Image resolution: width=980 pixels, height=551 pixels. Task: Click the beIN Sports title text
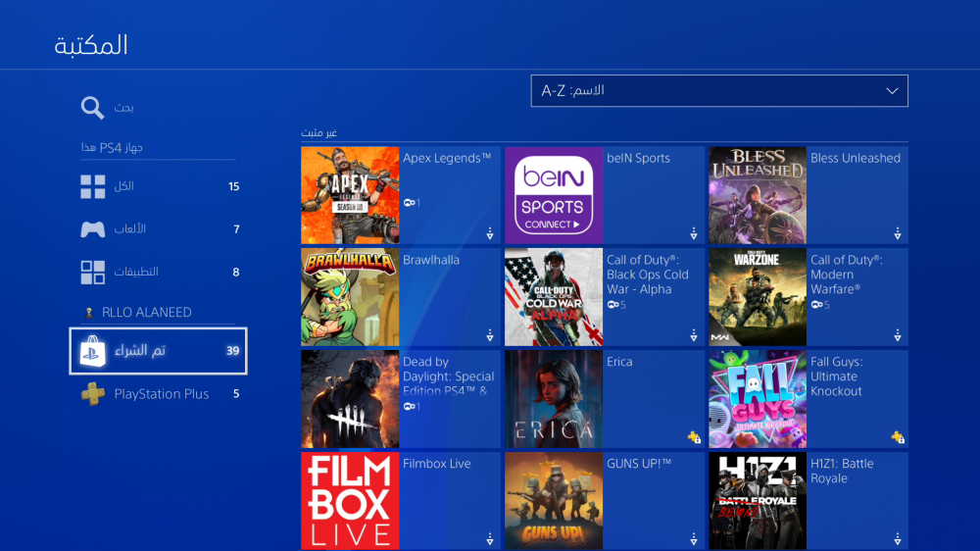coord(638,158)
